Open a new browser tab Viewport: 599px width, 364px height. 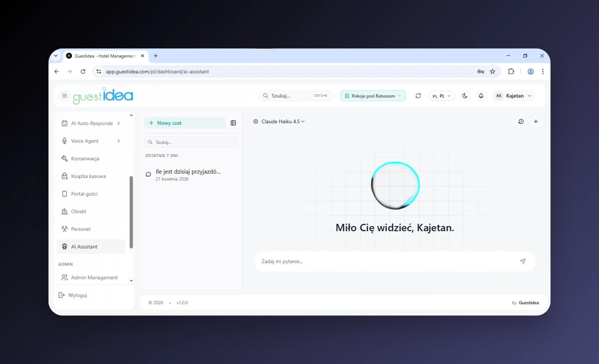coord(156,56)
